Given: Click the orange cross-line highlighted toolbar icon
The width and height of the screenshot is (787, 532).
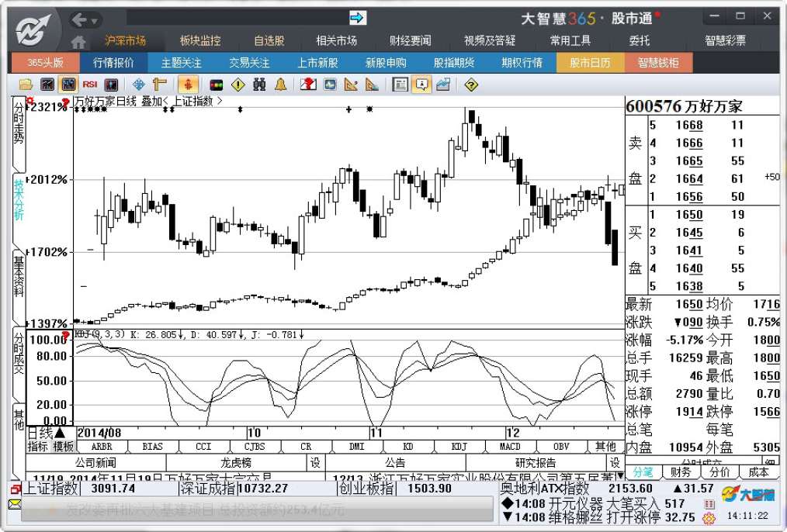Looking at the screenshot, I should [188, 85].
